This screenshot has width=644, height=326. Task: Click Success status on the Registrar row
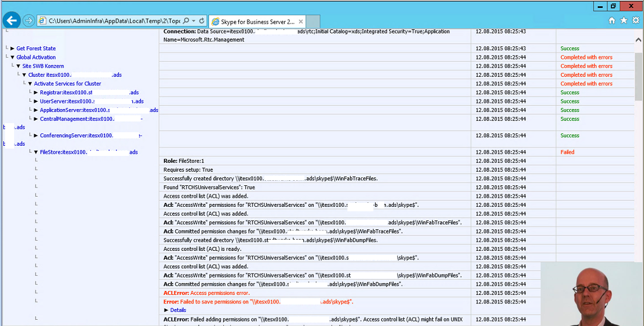tap(569, 93)
